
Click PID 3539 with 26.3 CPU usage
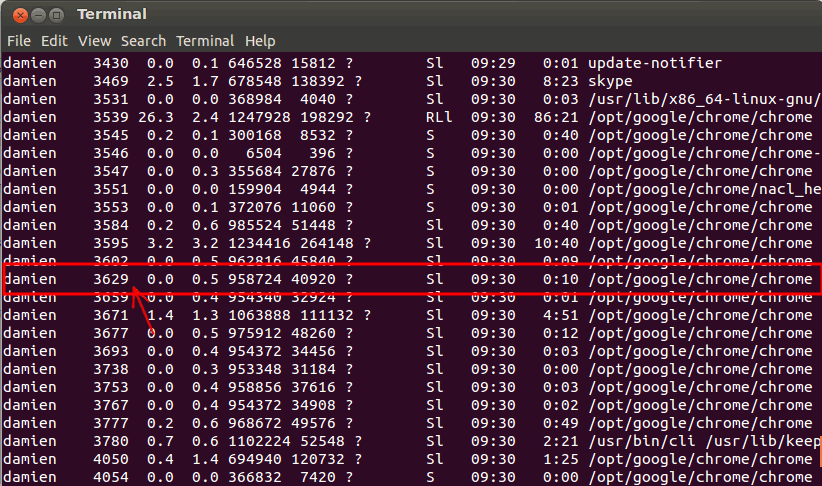point(111,117)
